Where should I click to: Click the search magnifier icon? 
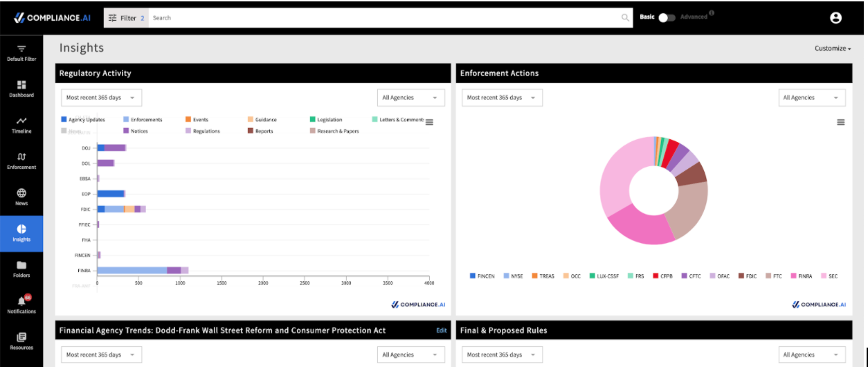click(625, 18)
